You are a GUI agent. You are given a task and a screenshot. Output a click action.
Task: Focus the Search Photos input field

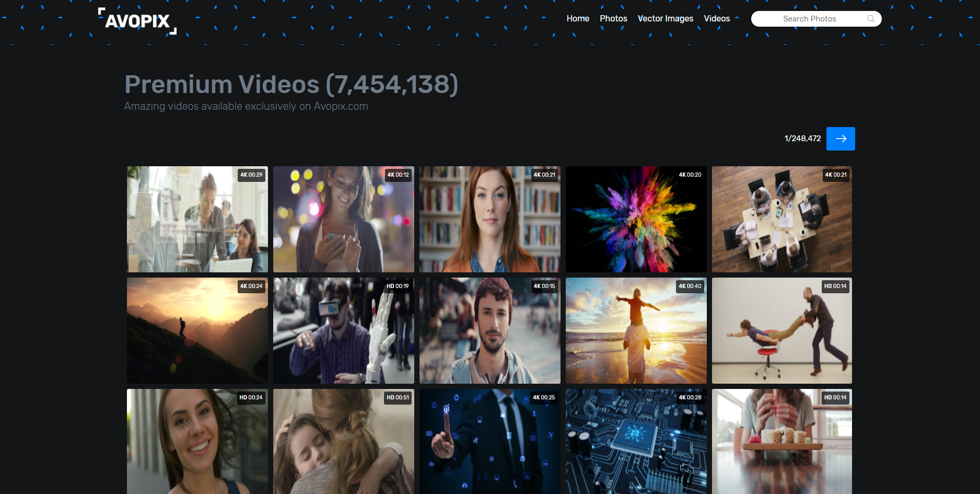pos(816,19)
